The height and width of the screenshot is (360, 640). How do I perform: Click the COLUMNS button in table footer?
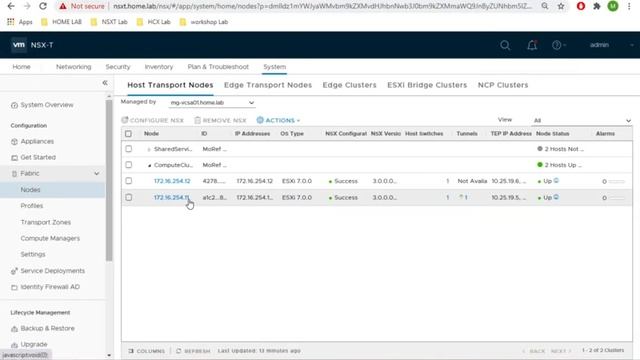(x=147, y=351)
